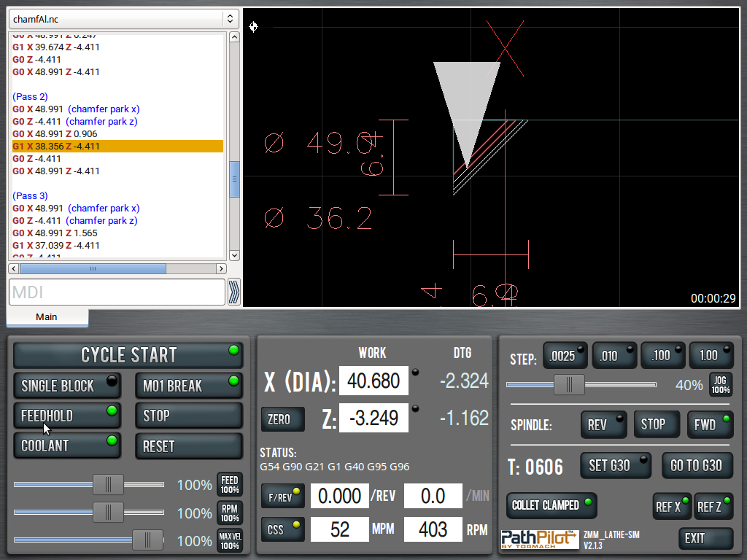This screenshot has height=560, width=747.
Task: Click the STOP program button
Action: coord(189,416)
